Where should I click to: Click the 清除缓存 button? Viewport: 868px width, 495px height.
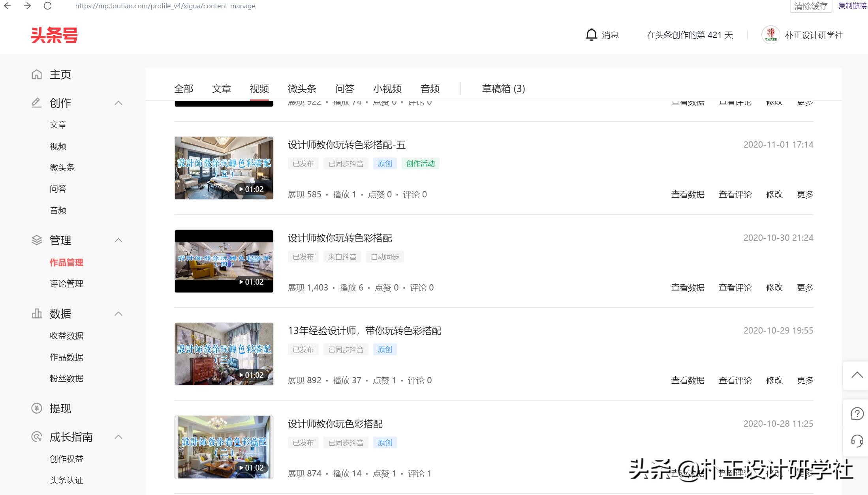tap(810, 7)
